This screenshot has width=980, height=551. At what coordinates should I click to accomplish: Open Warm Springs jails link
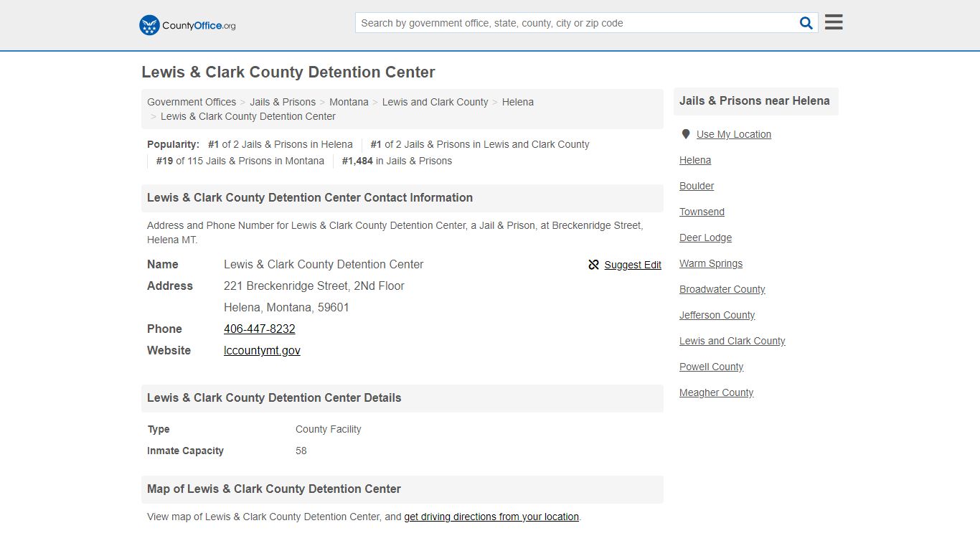pyautogui.click(x=711, y=263)
